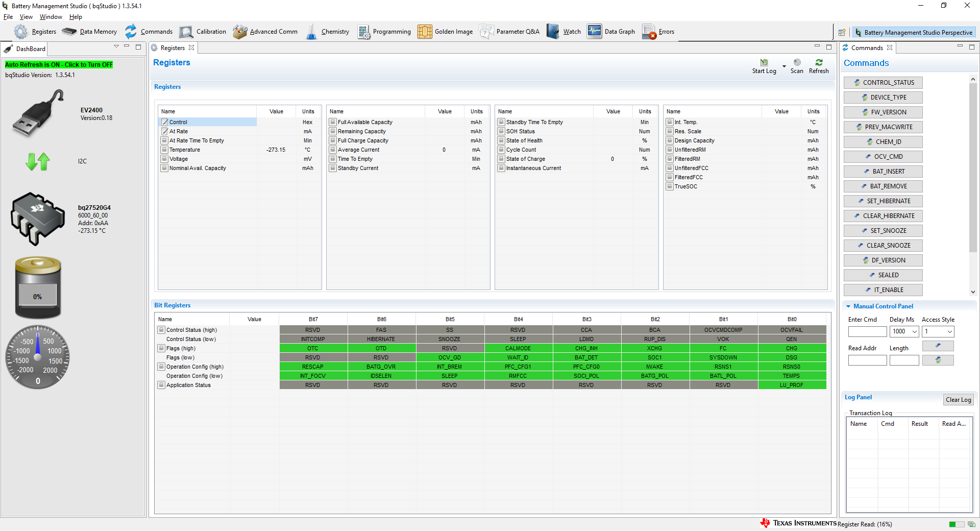Viewport: 980px width, 531px height.
Task: Click the LU_PROF bit cell
Action: coord(792,385)
